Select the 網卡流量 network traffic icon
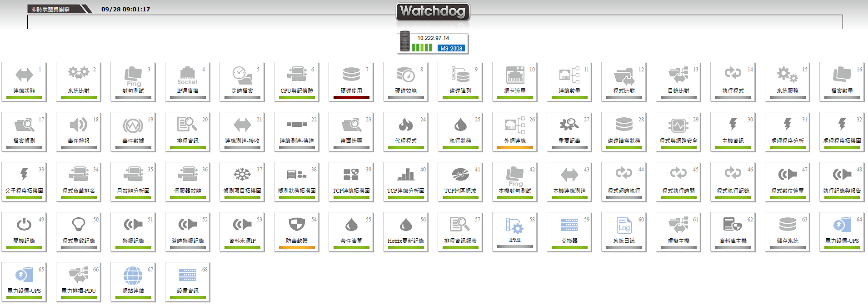 point(515,75)
